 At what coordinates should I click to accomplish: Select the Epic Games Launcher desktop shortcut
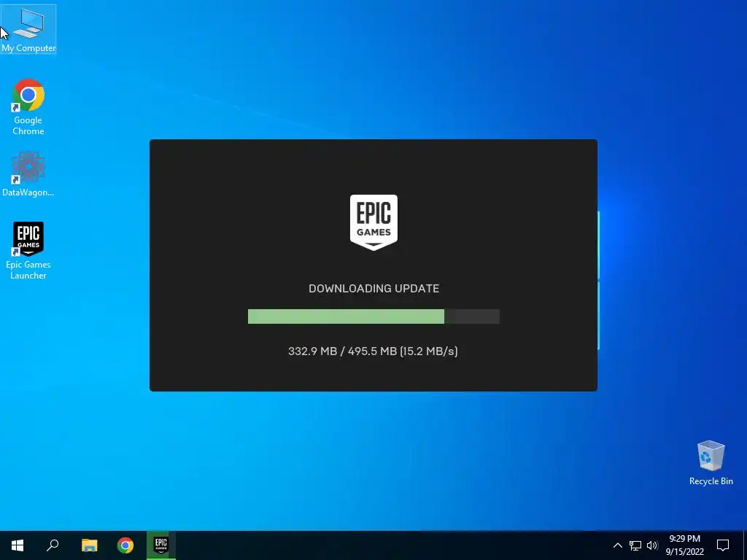click(x=28, y=251)
